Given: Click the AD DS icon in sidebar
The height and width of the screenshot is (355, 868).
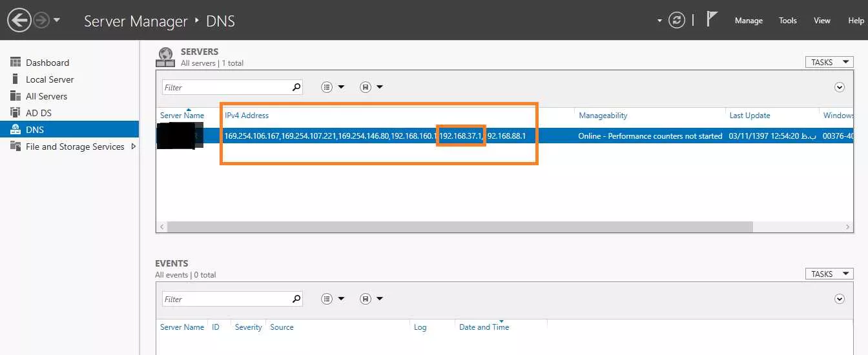Looking at the screenshot, I should pos(15,112).
